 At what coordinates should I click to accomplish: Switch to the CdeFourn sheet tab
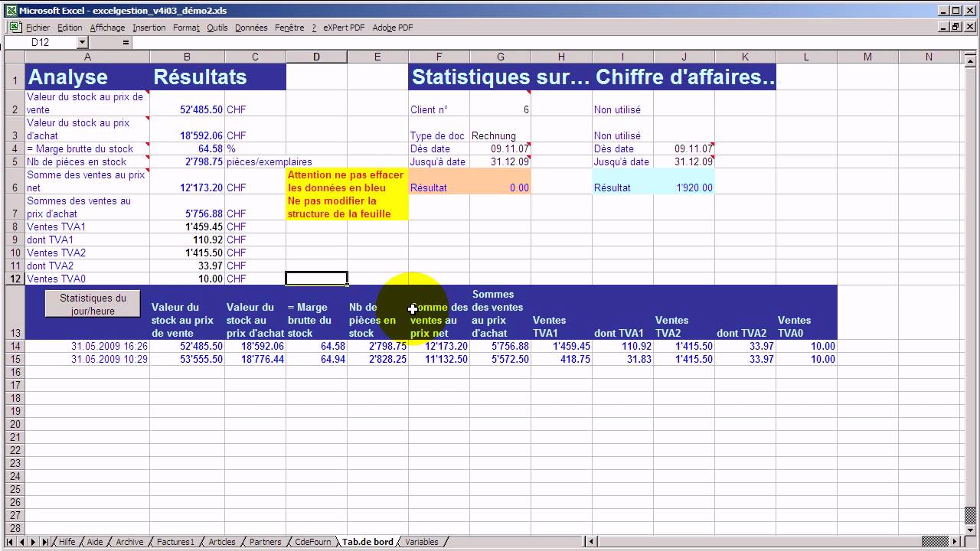(313, 542)
